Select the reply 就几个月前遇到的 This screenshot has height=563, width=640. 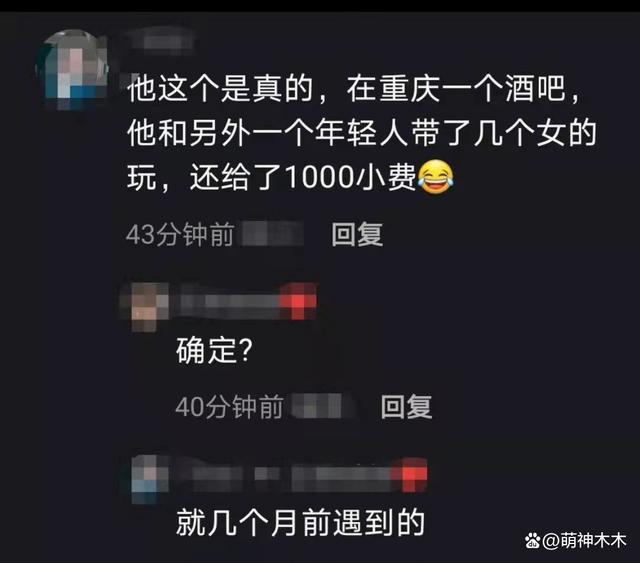(x=300, y=523)
